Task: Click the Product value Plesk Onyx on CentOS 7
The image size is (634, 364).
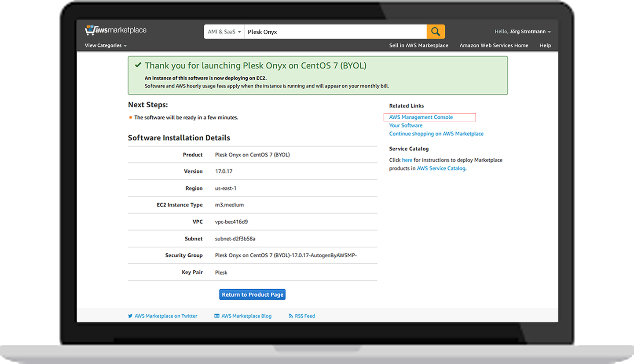Action: (x=253, y=155)
